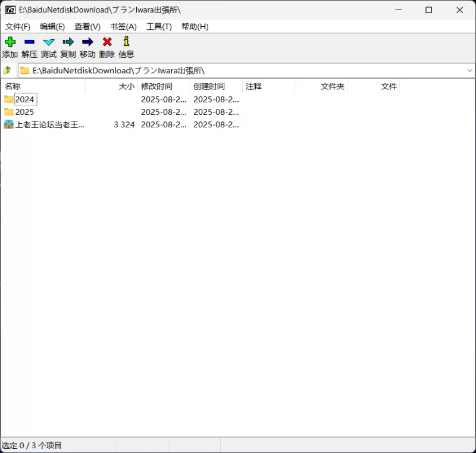Click the blue Extract (解压) minus icon

pyautogui.click(x=29, y=42)
